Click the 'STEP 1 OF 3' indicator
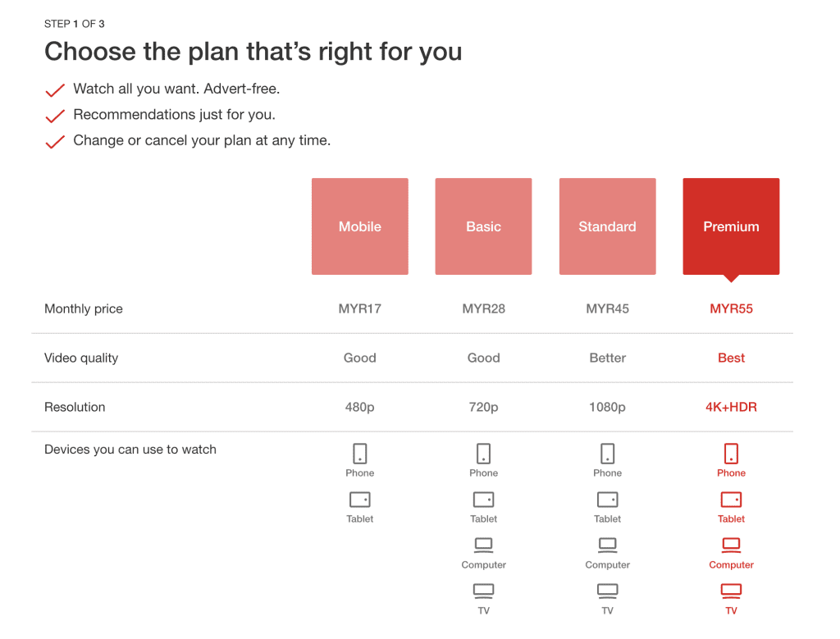The width and height of the screenshot is (840, 639). tap(75, 24)
